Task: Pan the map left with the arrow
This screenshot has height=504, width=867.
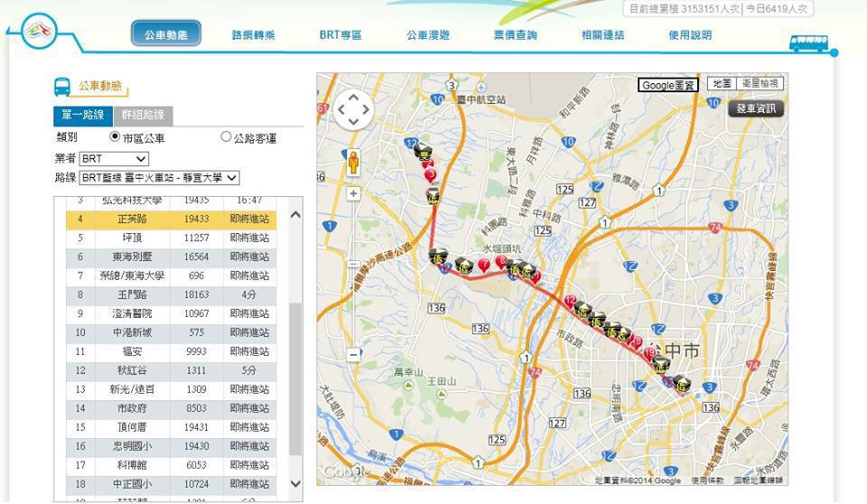Action: [x=341, y=109]
